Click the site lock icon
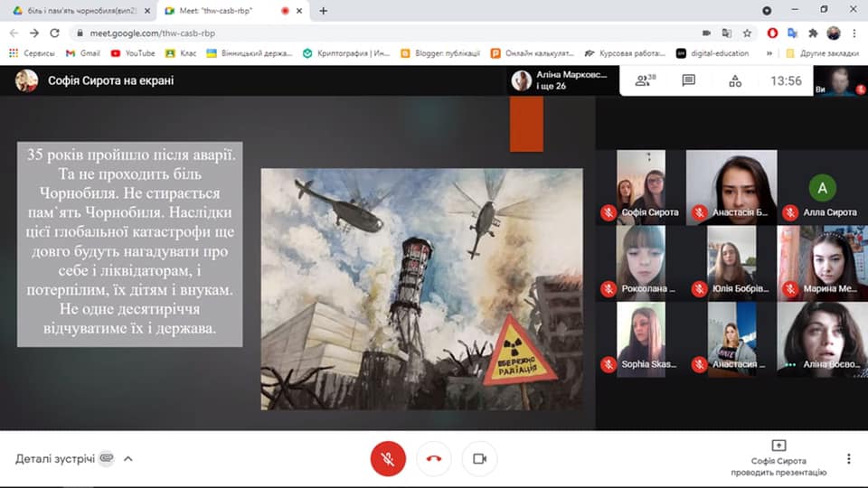 coord(80,33)
